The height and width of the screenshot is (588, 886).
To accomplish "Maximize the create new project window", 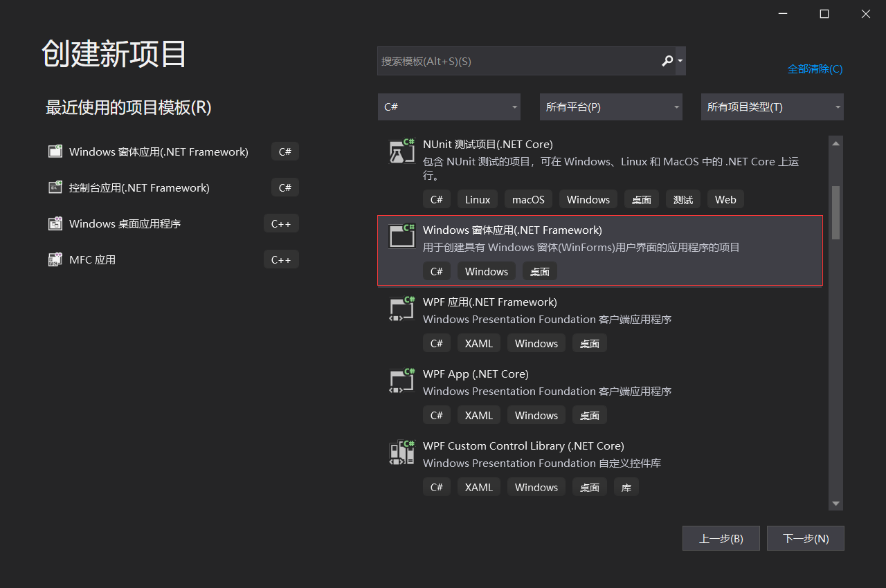I will (x=824, y=14).
